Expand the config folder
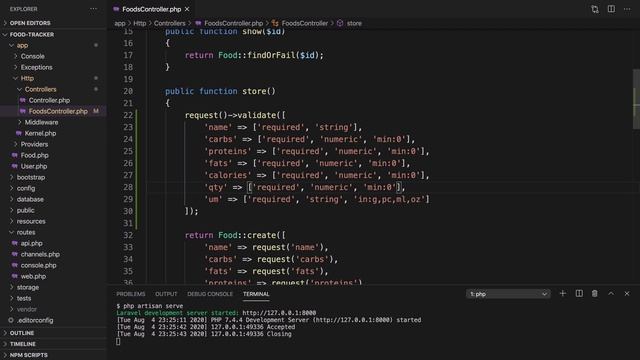Image resolution: width=640 pixels, height=360 pixels. (x=26, y=189)
